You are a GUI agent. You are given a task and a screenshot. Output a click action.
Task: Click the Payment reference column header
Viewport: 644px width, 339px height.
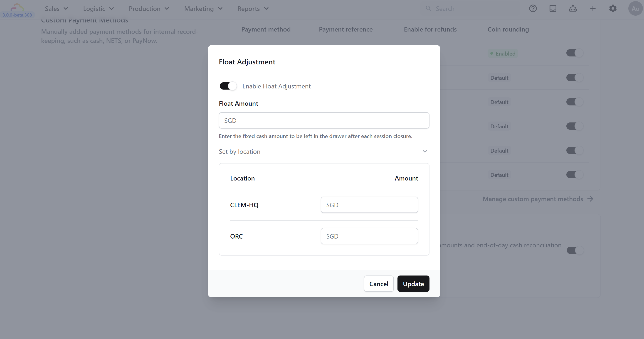tap(345, 29)
